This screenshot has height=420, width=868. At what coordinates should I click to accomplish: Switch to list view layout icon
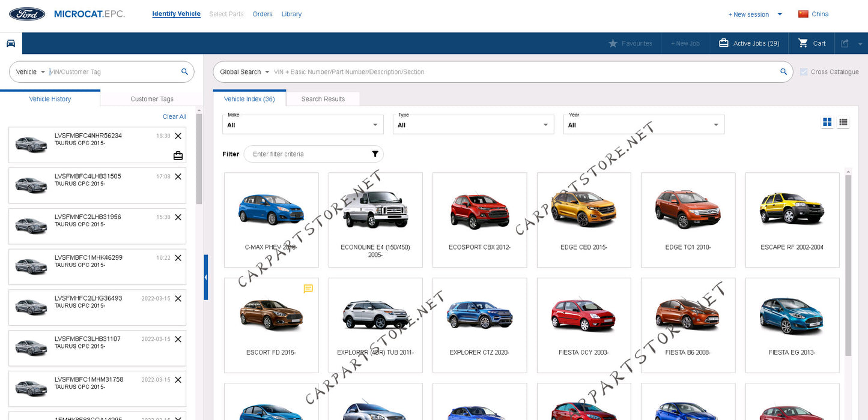[x=843, y=122]
